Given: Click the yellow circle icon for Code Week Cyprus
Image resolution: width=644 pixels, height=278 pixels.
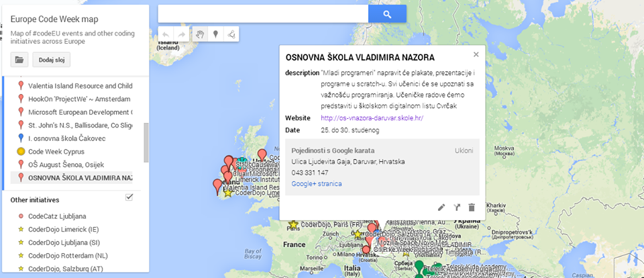Looking at the screenshot, I should click(x=21, y=151).
